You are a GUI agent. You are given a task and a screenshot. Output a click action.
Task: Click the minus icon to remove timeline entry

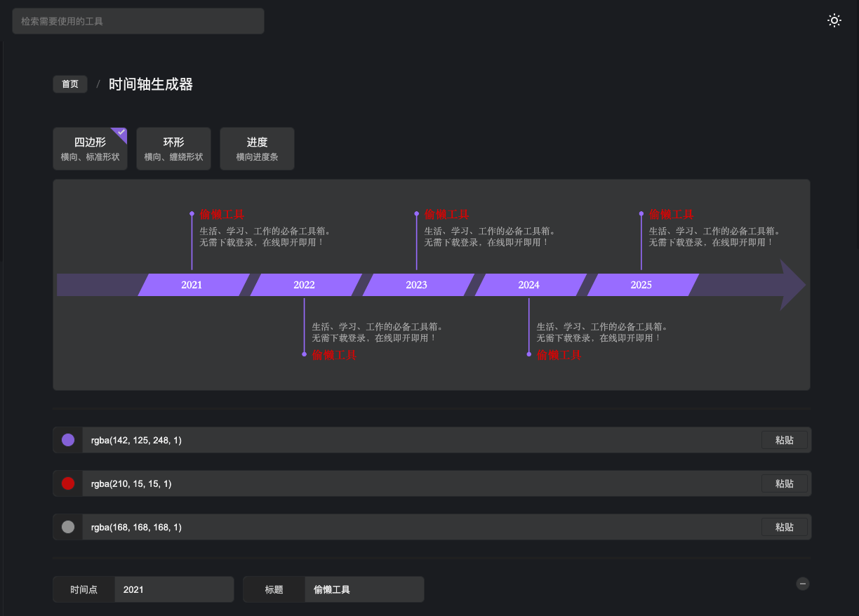(x=801, y=583)
